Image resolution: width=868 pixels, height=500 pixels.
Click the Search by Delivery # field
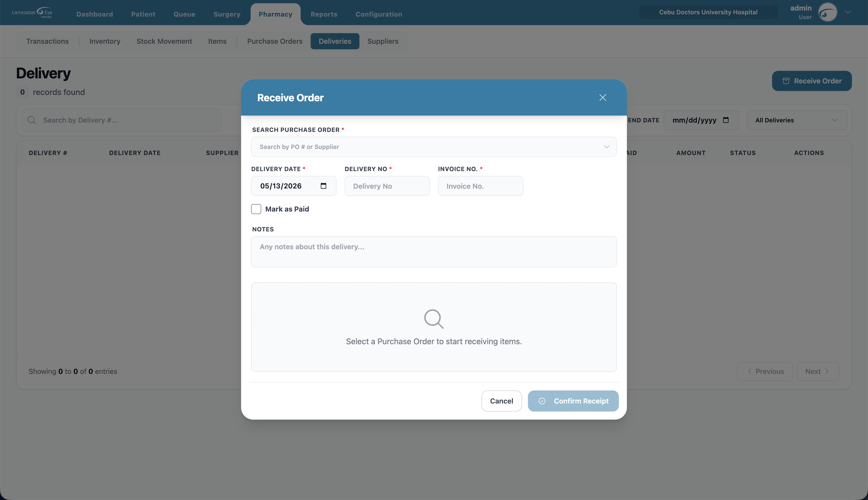click(x=121, y=120)
